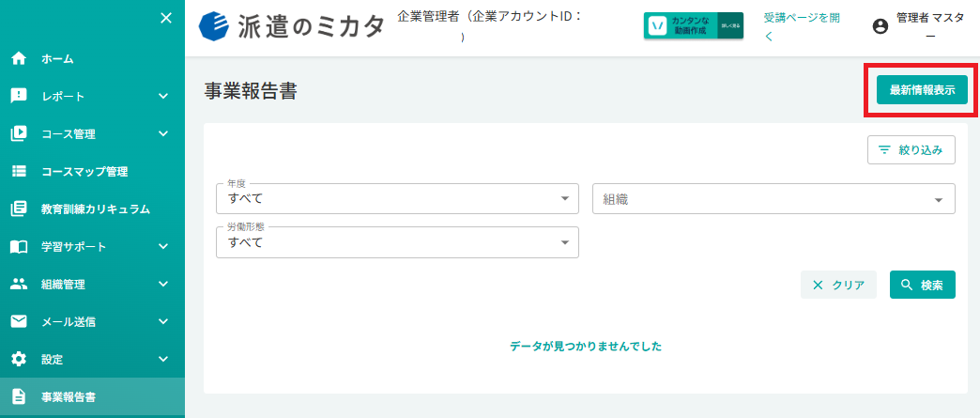Viewport: 980px width, 418px height.
Task: Click the クリア button
Action: (x=838, y=286)
